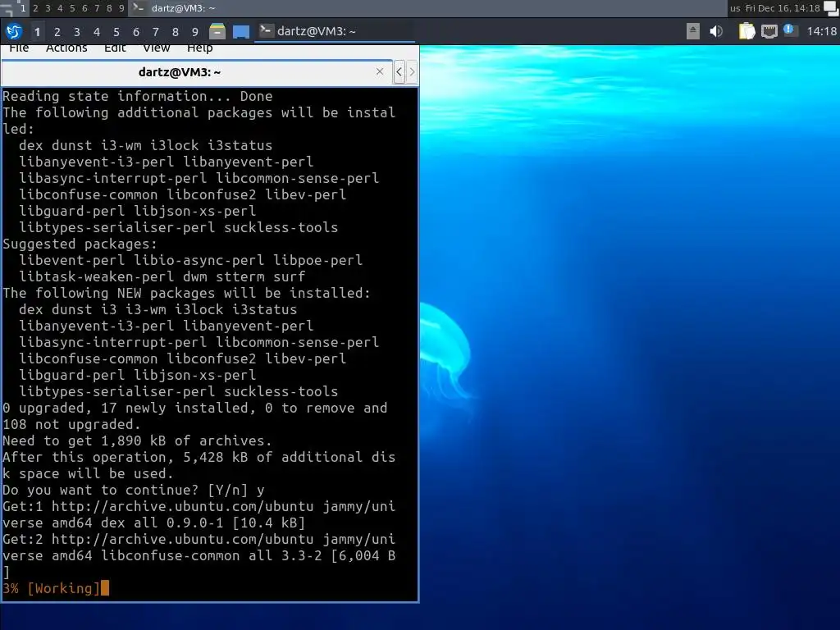Click the blue show desktop icon
The height and width of the screenshot is (630, 840).
[241, 32]
